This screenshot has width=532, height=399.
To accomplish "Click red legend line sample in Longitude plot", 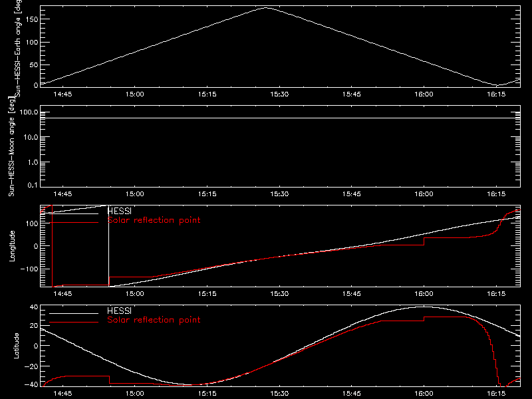I will (x=74, y=223).
